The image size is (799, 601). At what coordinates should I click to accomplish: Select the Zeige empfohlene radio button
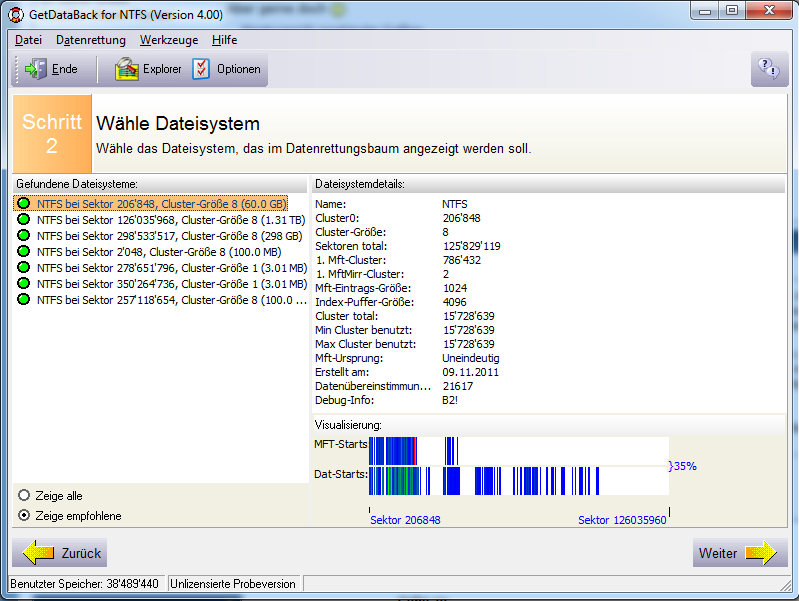tap(24, 515)
